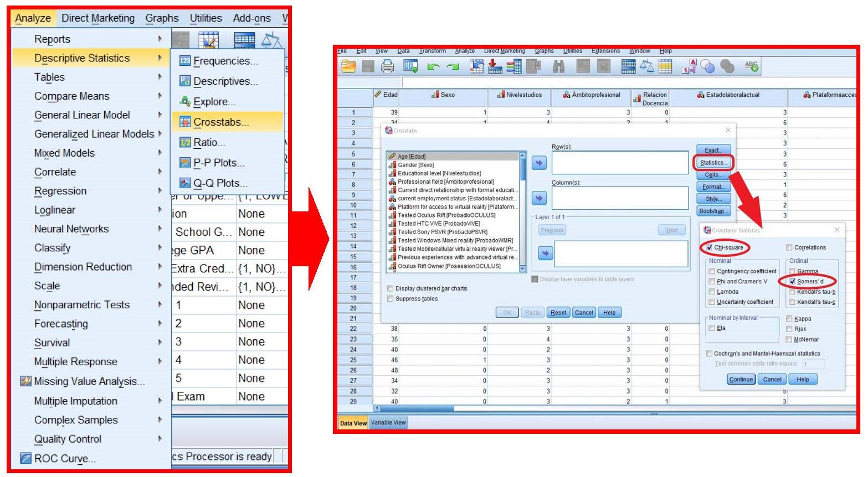868x477 pixels.
Task: Click the Explore icon in submenu
Action: point(185,101)
